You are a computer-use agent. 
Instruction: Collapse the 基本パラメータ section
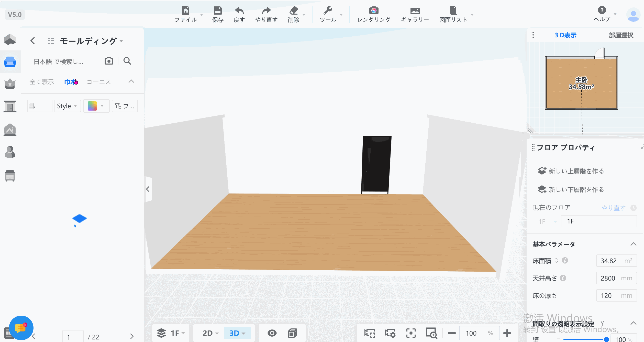[x=633, y=244]
